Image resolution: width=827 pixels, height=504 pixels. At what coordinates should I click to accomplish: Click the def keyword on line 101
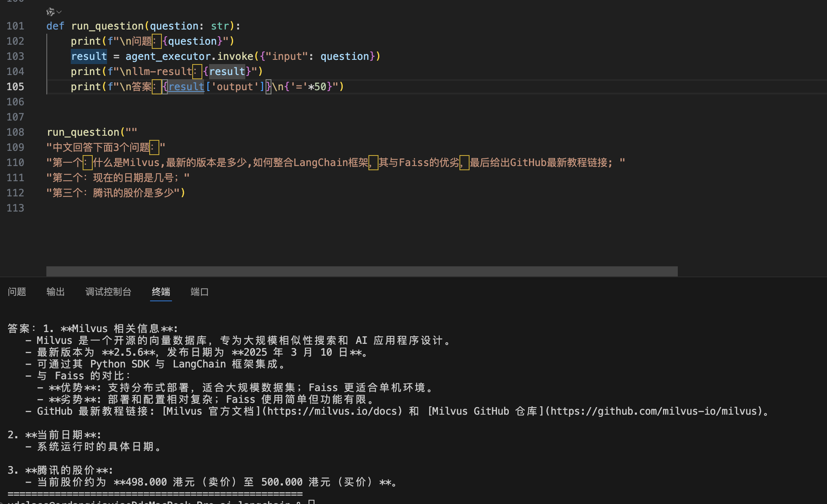coord(55,26)
